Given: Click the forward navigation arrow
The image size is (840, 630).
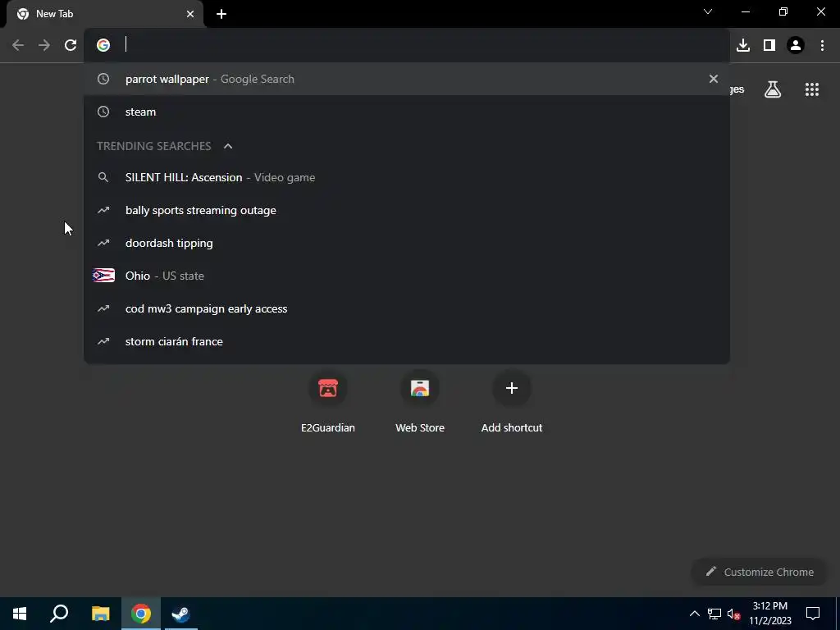Looking at the screenshot, I should point(44,45).
